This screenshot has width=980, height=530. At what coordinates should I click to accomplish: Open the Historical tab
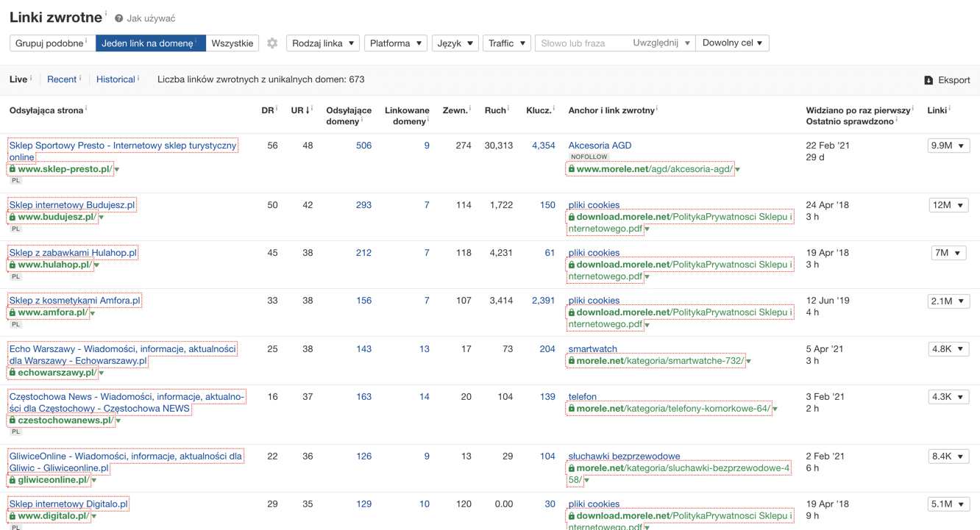coord(116,79)
